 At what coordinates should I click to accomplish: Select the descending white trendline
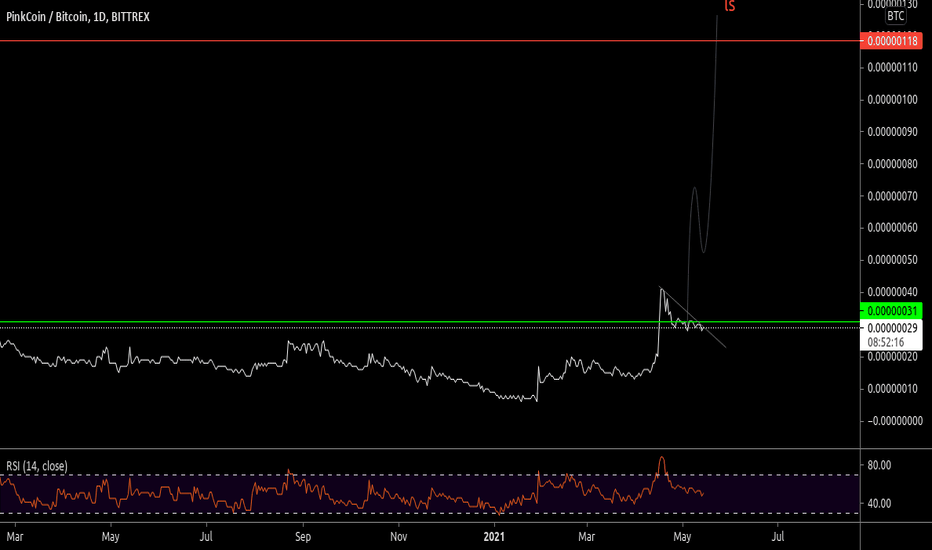pyautogui.click(x=693, y=318)
